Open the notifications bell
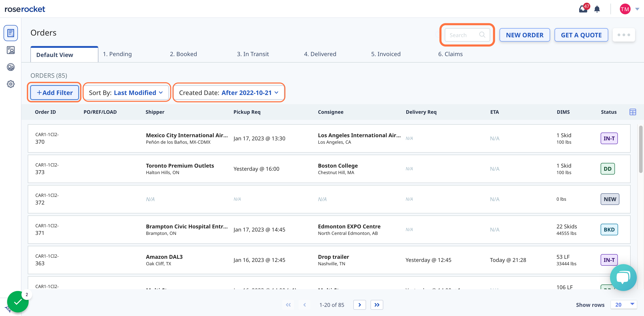 597,9
